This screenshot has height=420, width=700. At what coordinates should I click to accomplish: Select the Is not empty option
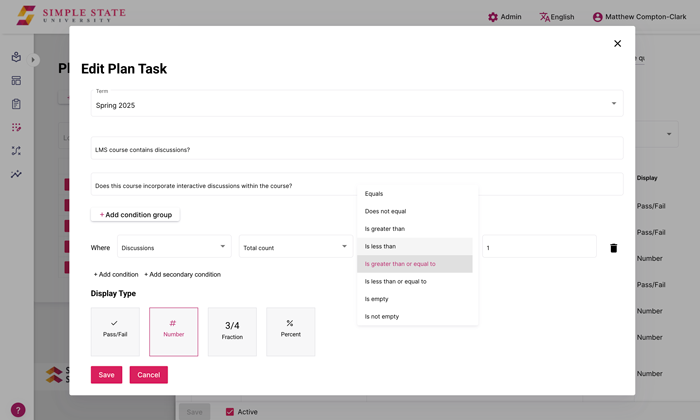pos(415,316)
